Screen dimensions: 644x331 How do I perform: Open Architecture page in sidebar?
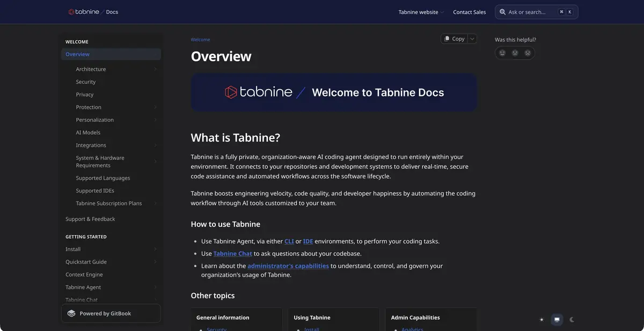91,69
